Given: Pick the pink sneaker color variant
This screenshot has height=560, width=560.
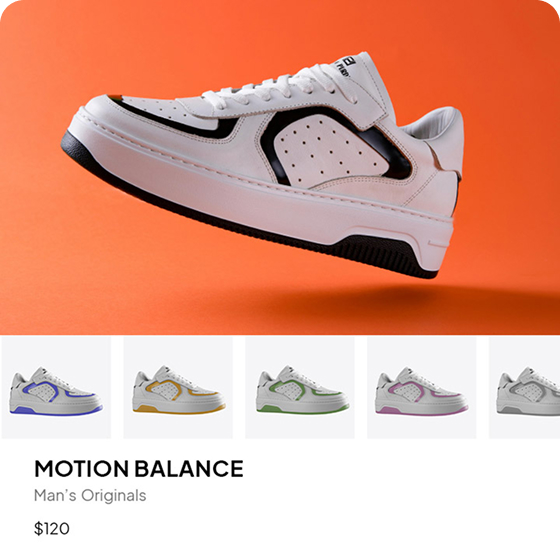Looking at the screenshot, I should 422,387.
